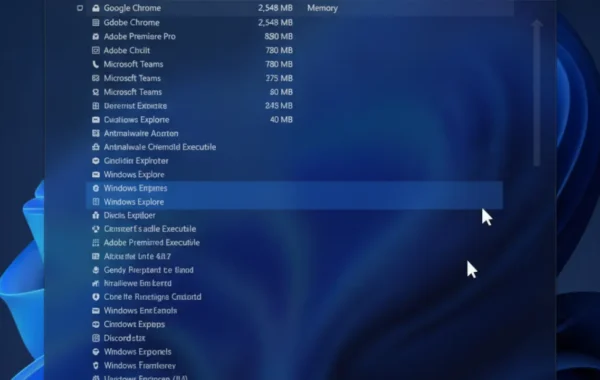The image size is (600, 380).
Task: Click the icon beside Windows Enpmes
Action: pos(96,188)
